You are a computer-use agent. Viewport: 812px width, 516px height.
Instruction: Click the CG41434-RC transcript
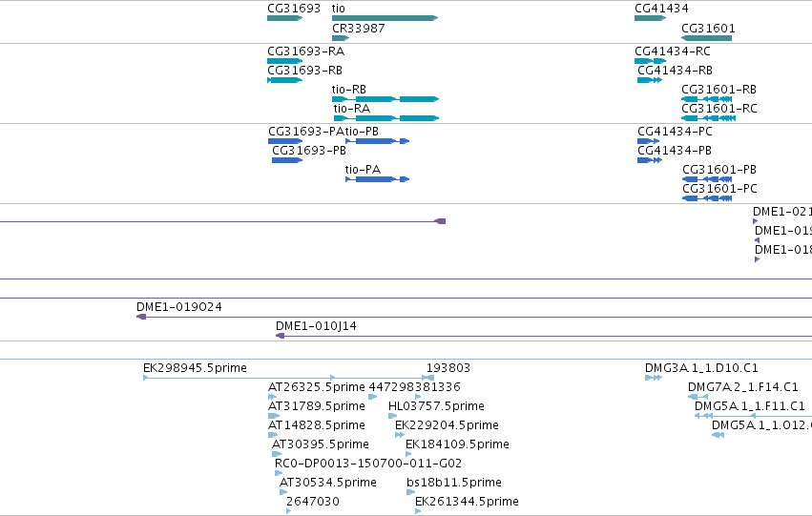pos(651,61)
